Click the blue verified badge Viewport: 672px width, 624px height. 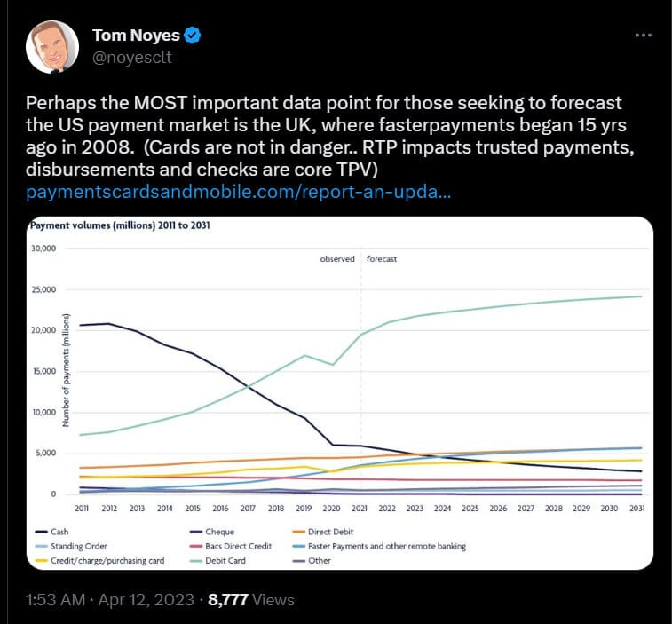point(193,36)
